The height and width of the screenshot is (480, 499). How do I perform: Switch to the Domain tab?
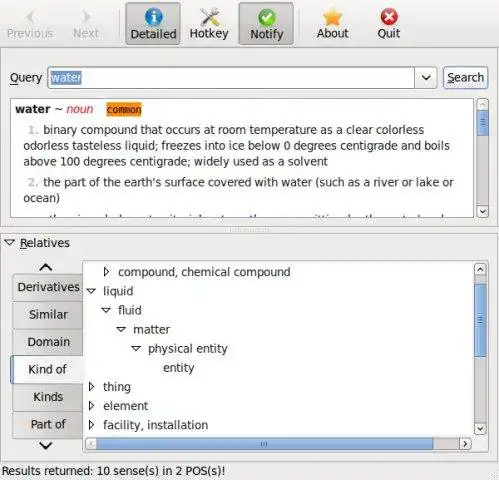click(48, 342)
